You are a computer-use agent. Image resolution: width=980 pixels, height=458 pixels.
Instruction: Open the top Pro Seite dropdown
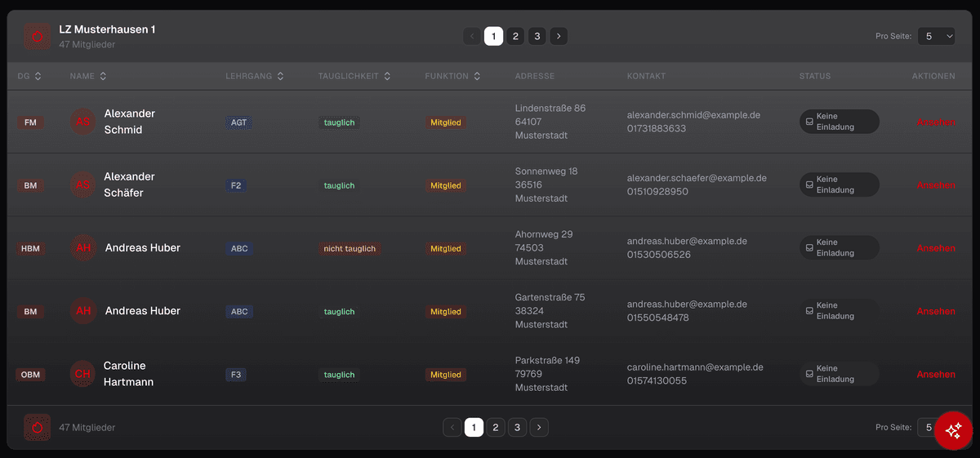pos(936,36)
